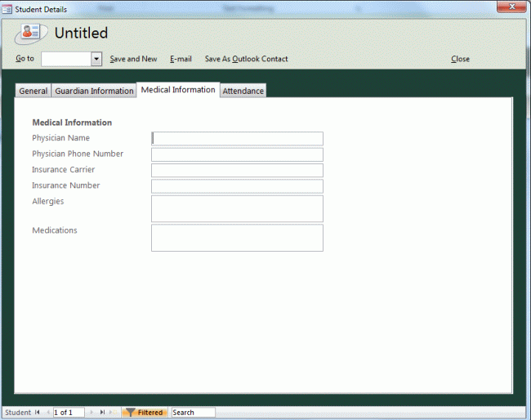Open the Go to dropdown arrow
The width and height of the screenshot is (531, 420).
96,59
